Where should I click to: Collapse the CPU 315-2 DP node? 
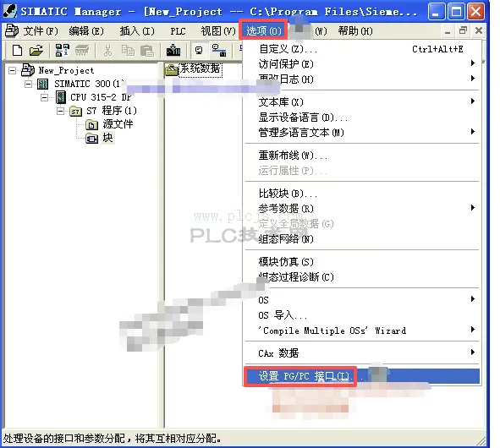45,97
